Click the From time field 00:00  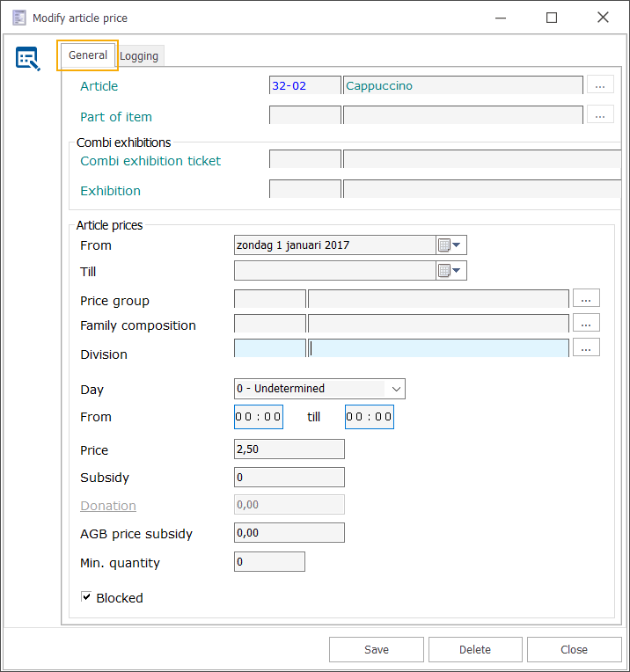[x=259, y=417]
